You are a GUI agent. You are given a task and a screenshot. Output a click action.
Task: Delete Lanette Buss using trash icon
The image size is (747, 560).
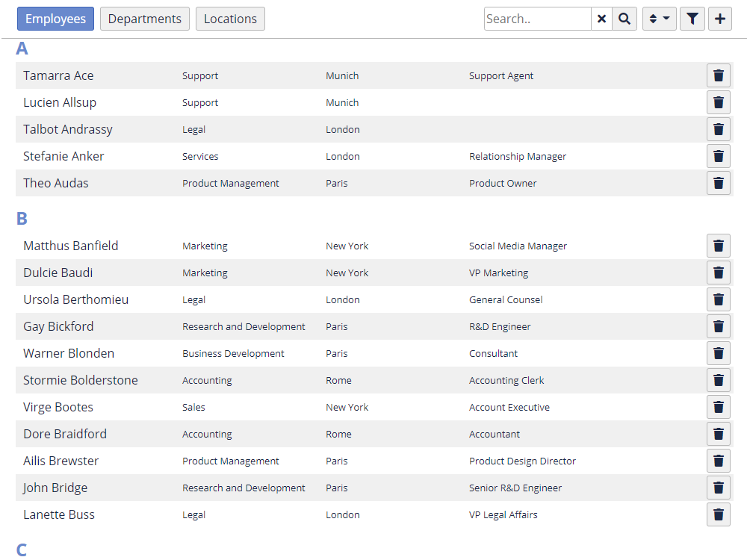point(718,514)
